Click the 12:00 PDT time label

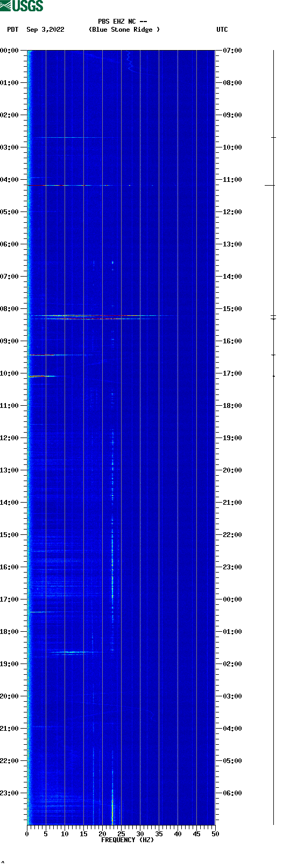(x=10, y=438)
